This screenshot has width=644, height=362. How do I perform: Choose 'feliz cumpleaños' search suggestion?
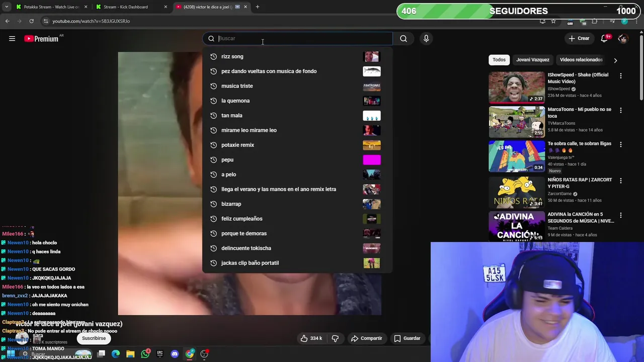(x=297, y=219)
